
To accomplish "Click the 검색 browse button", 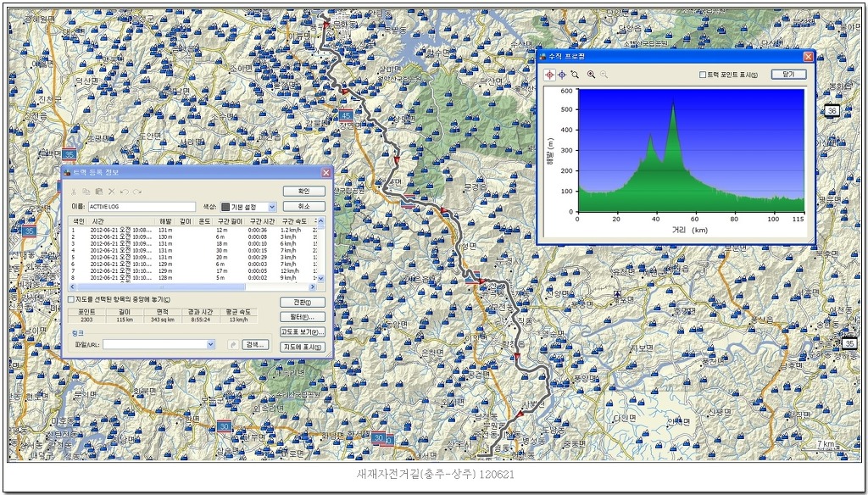I will click(256, 344).
